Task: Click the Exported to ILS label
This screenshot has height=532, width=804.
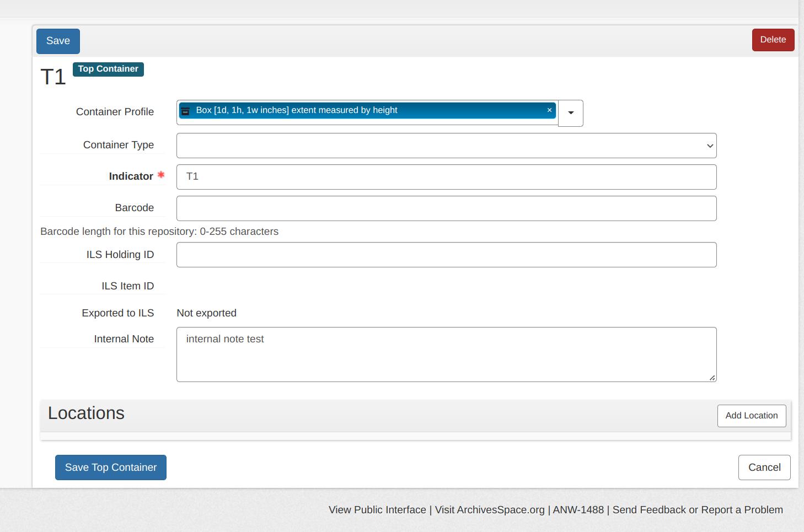Action: point(117,313)
